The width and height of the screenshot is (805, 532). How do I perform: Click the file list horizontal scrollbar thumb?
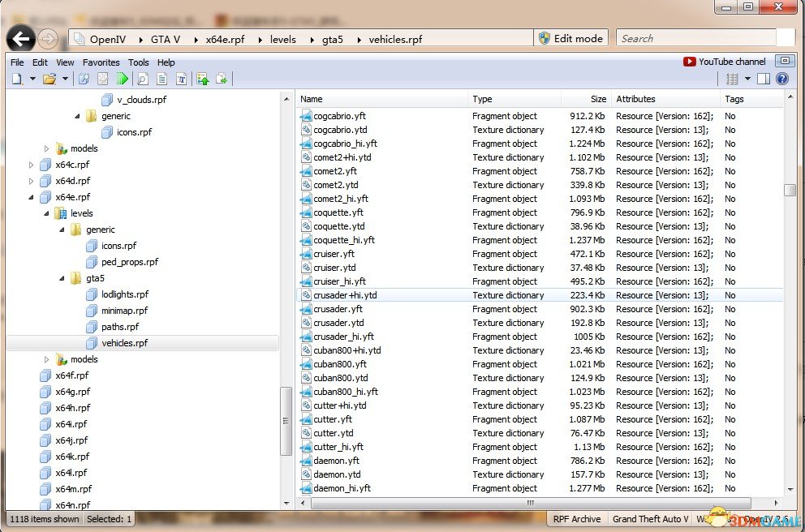(531, 504)
